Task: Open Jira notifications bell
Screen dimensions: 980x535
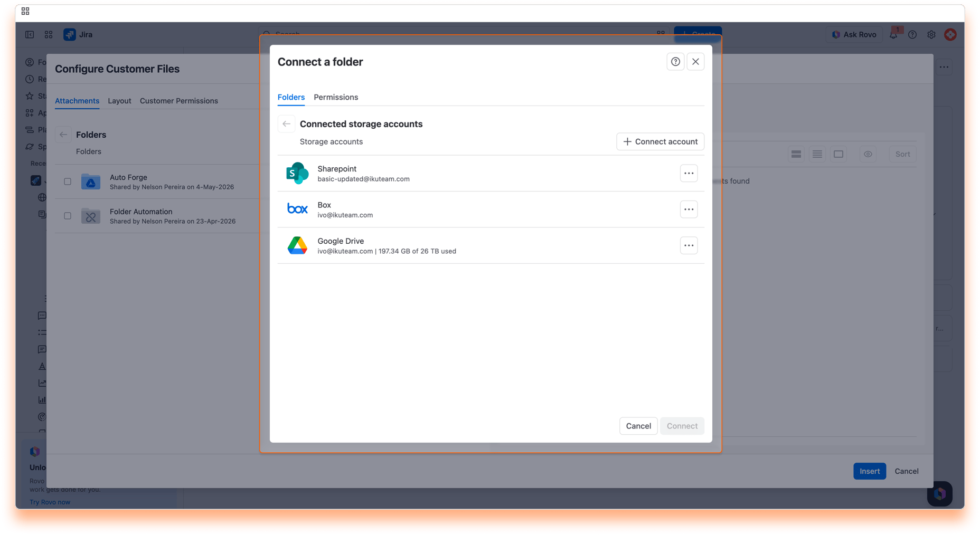Action: (x=893, y=35)
